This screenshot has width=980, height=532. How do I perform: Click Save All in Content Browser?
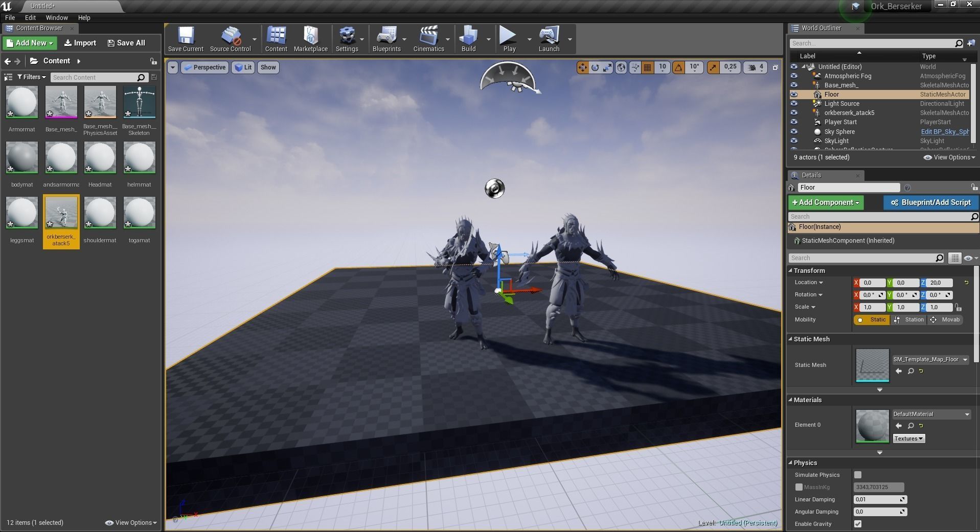pos(126,43)
